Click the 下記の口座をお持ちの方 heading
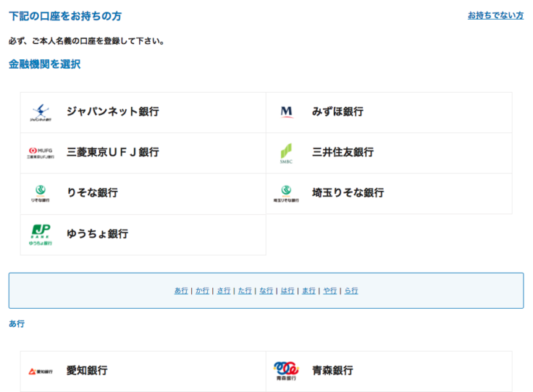The height and width of the screenshot is (392, 533). [65, 16]
